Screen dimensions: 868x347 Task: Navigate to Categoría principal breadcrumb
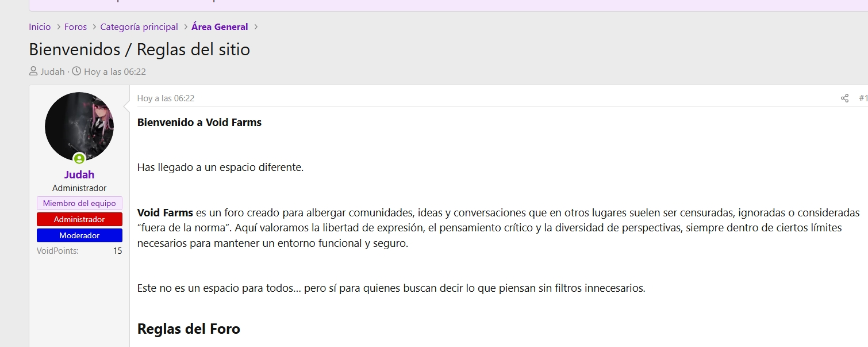click(x=139, y=27)
